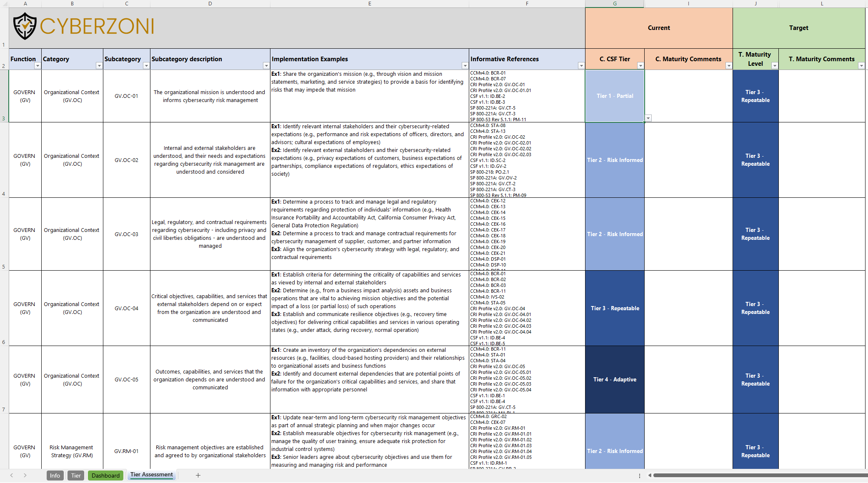Select the GV.OC-03 subcategory cell
The width and height of the screenshot is (868, 483).
pyautogui.click(x=126, y=234)
